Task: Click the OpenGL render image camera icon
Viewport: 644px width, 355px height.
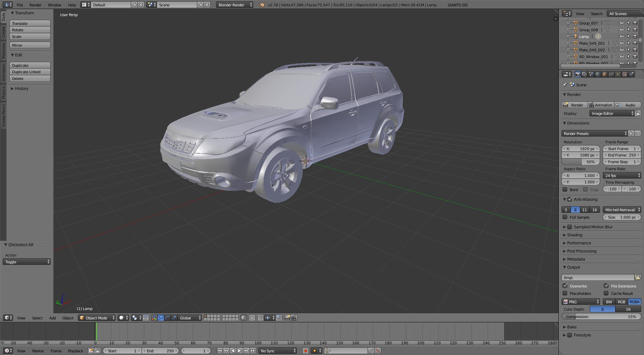Action: [287, 318]
